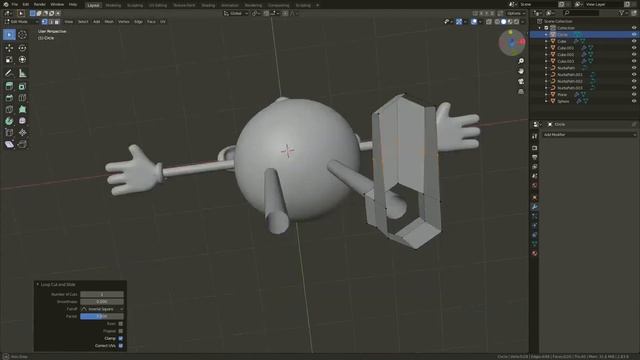Switch to rendered viewport shading
The image size is (640, 360).
(516, 22)
